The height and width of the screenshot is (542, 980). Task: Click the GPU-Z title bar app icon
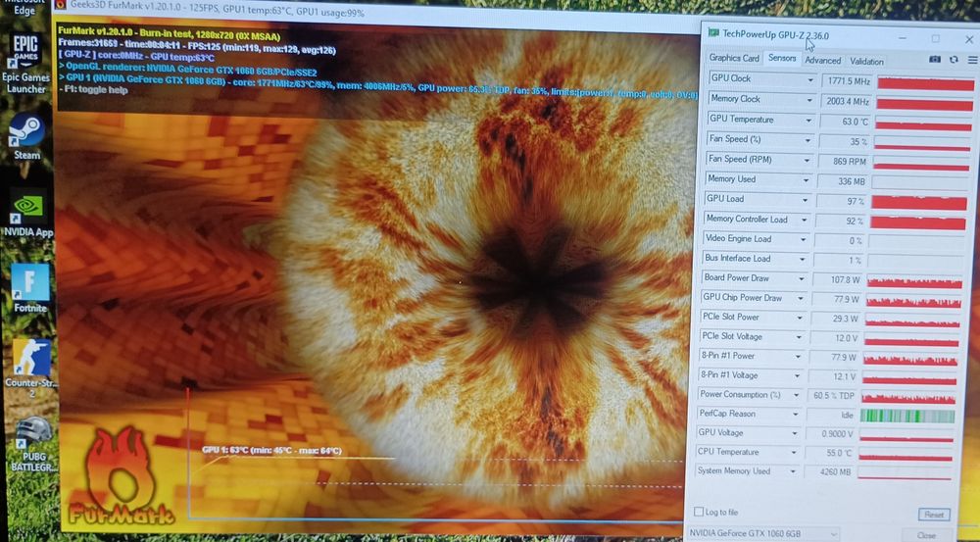pos(713,33)
